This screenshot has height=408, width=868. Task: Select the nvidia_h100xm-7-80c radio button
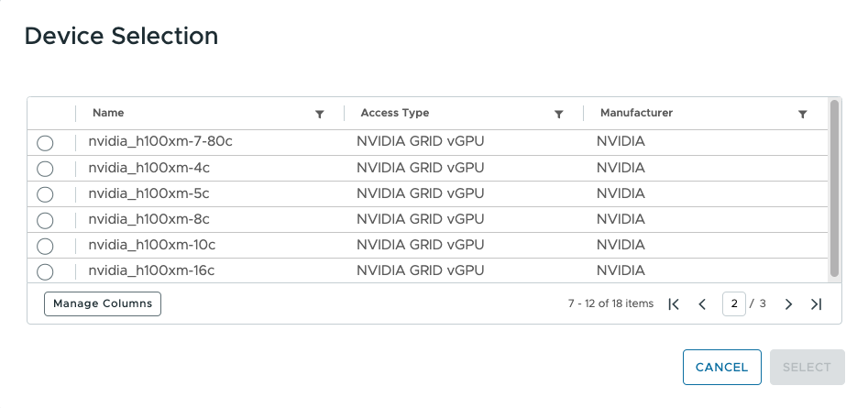[45, 143]
